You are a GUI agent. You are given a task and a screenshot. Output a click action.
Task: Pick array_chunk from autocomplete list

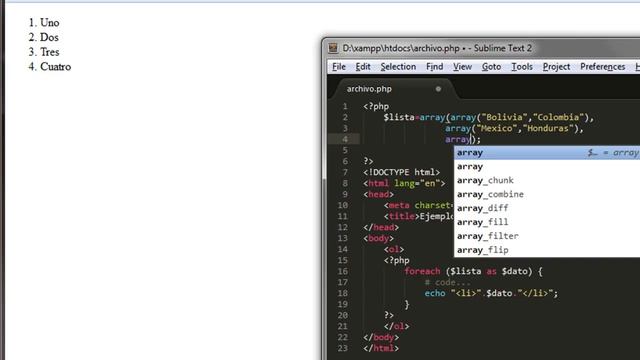(x=547, y=180)
